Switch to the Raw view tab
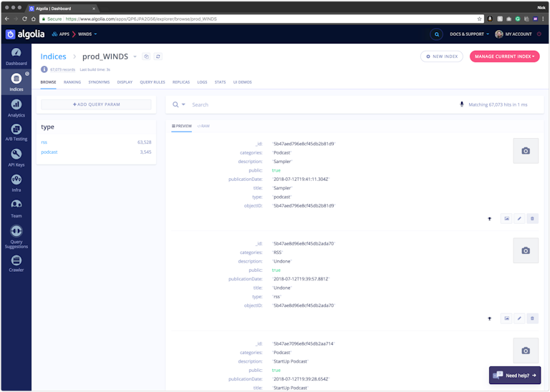The width and height of the screenshot is (550, 392). pos(203,126)
